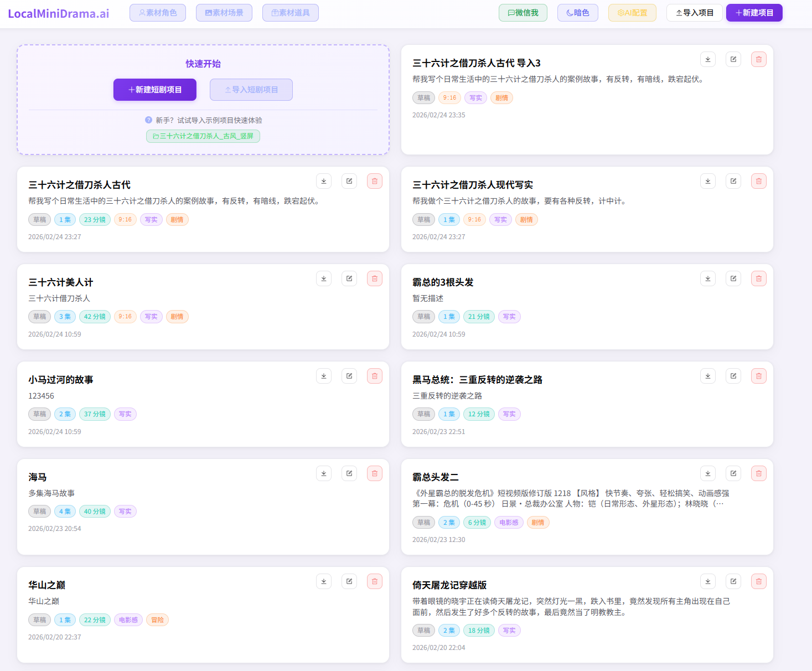Open the 素材场景 section
The image size is (812, 671).
click(224, 13)
